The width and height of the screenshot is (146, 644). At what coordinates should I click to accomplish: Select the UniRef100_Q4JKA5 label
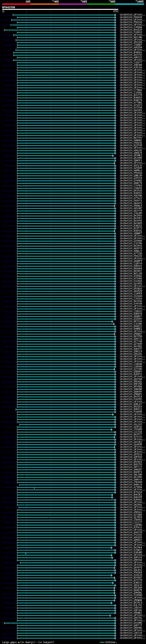coord(131,158)
